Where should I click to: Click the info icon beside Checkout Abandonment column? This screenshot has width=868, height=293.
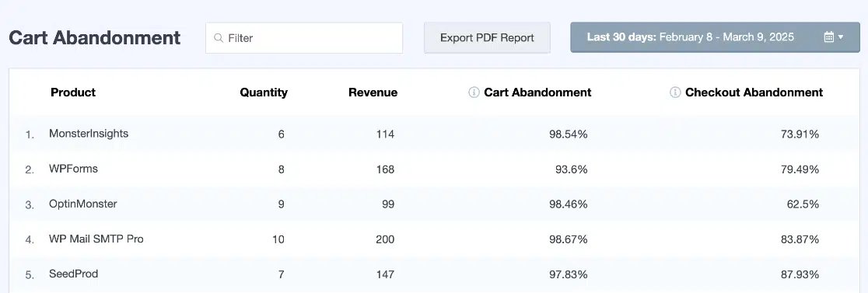click(x=675, y=92)
